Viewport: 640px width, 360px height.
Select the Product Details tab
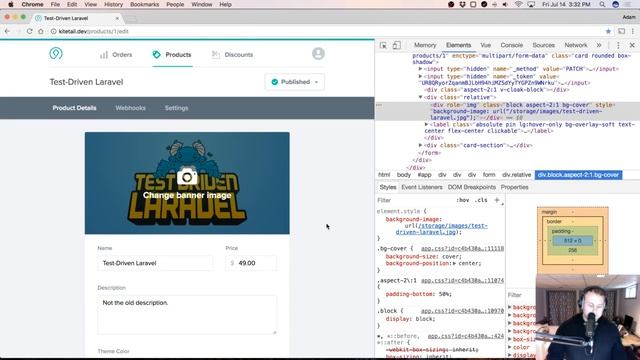pyautogui.click(x=74, y=108)
